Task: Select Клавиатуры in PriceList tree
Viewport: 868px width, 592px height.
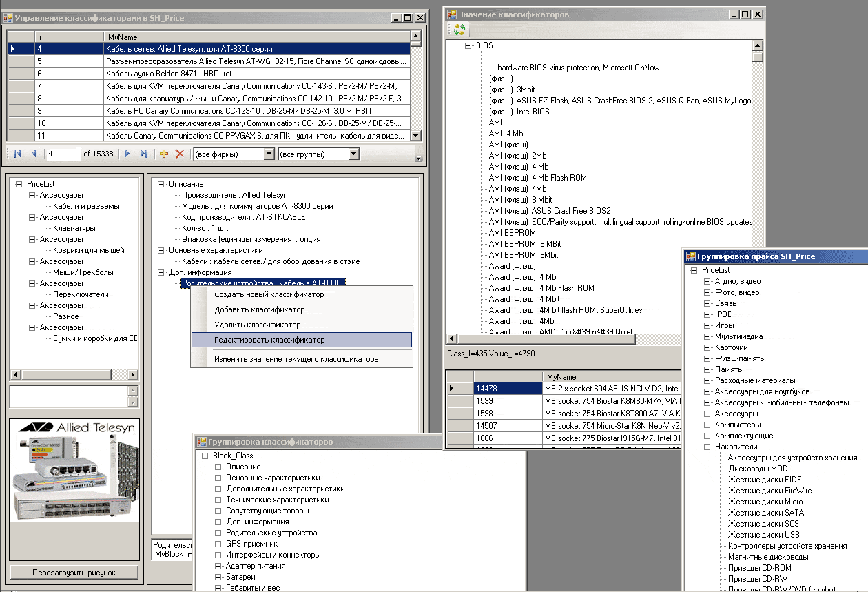Action: (x=74, y=228)
